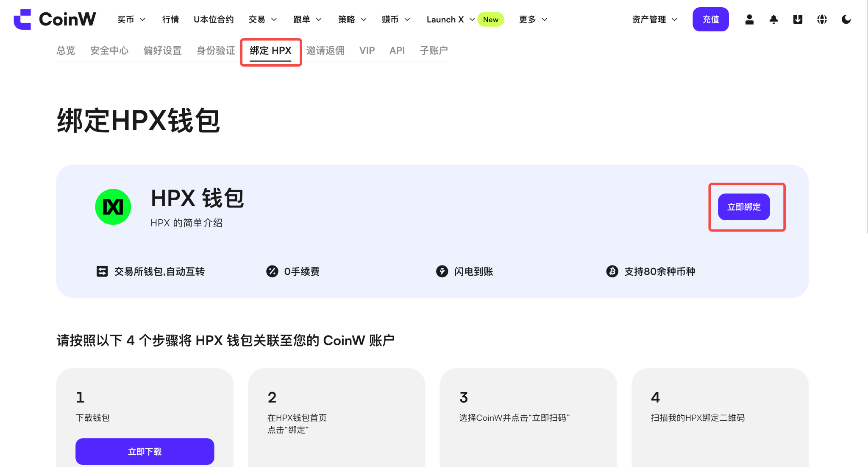868x467 pixels.
Task: Toggle dark mode moon icon
Action: pyautogui.click(x=846, y=20)
